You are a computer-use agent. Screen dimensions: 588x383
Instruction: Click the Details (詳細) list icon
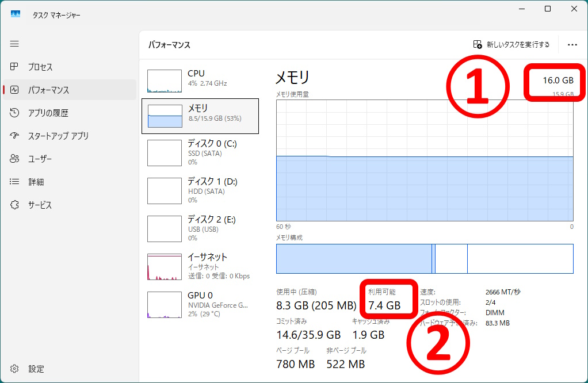tap(14, 182)
